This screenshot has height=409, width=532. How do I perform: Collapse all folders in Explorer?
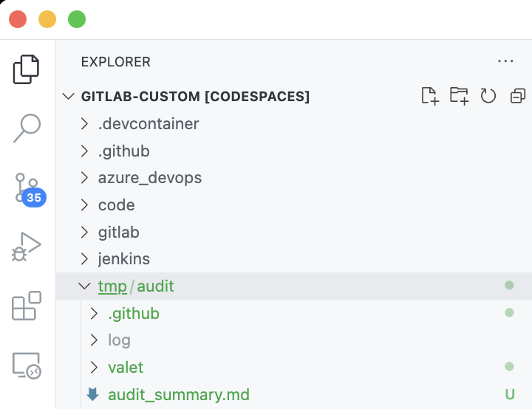(518, 96)
